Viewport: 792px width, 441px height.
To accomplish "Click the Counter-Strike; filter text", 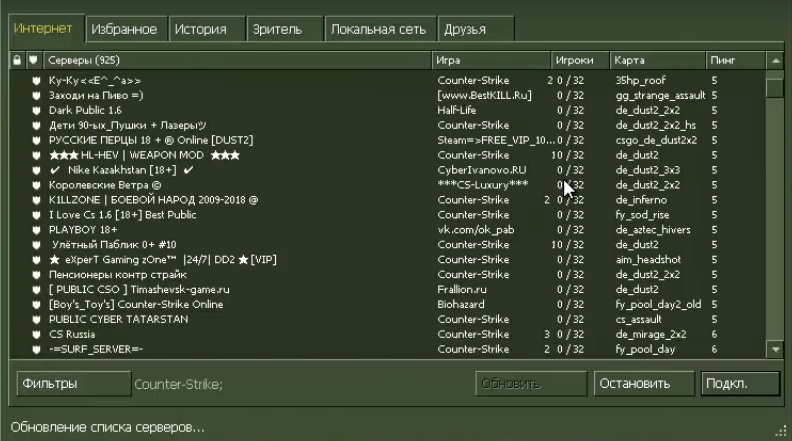I will coord(178,384).
